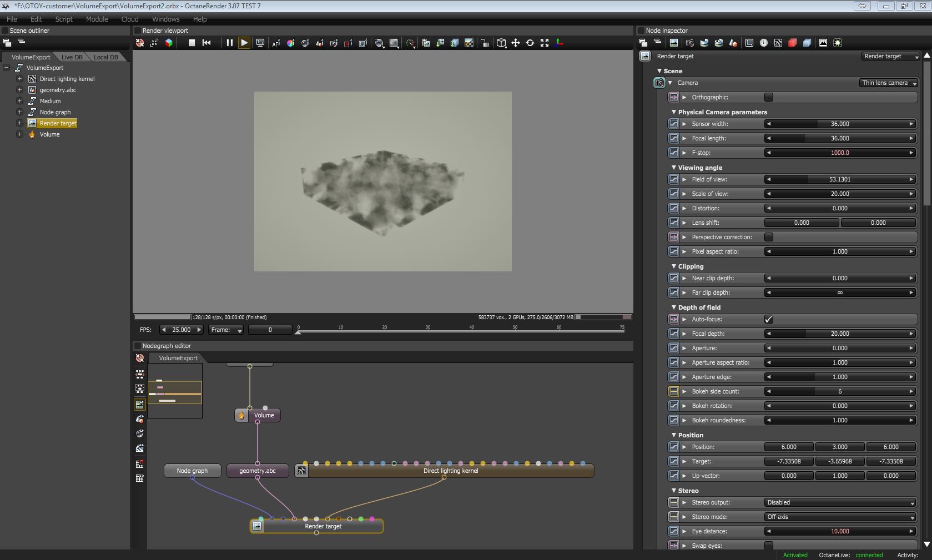This screenshot has width=932, height=560.
Task: Open the Frame dropdown in the timeline
Action: (226, 330)
